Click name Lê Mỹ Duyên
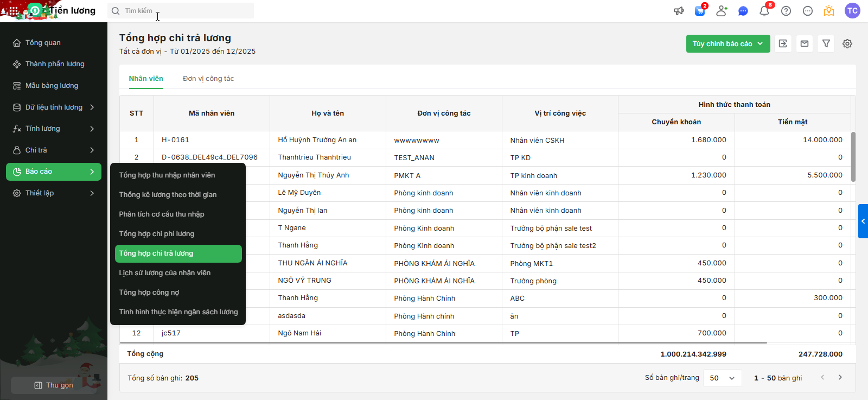This screenshot has width=868, height=400. pos(299,193)
